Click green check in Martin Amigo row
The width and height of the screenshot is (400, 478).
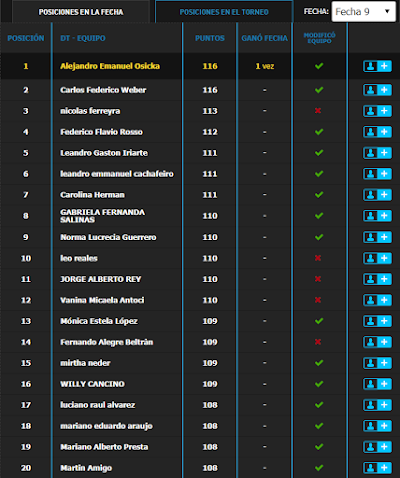coord(319,468)
